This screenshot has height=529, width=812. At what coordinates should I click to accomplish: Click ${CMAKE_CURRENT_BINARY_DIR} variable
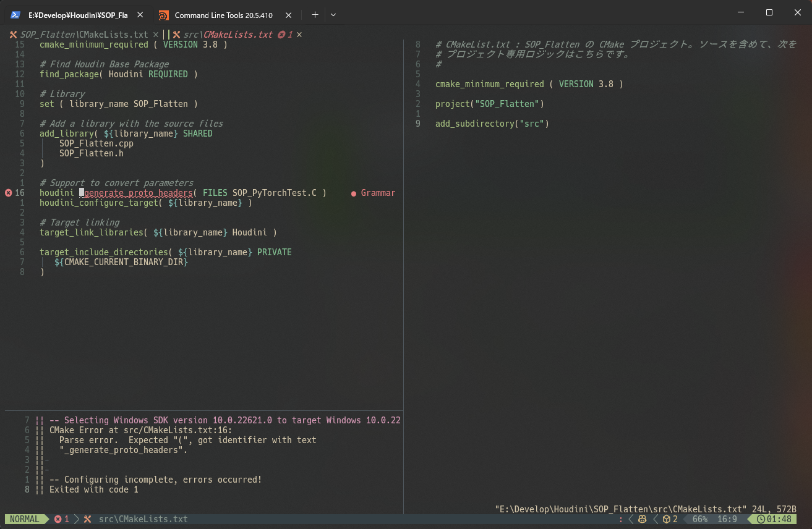pyautogui.click(x=121, y=262)
